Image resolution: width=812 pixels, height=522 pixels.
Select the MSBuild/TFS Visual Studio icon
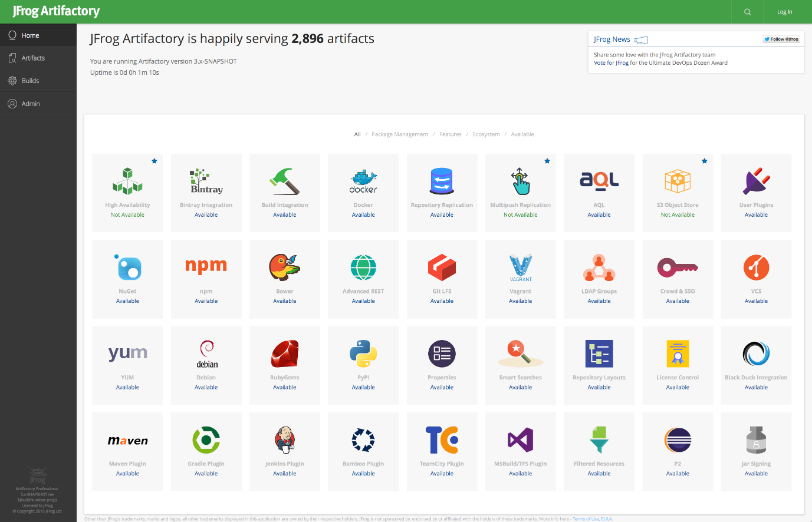pos(521,440)
